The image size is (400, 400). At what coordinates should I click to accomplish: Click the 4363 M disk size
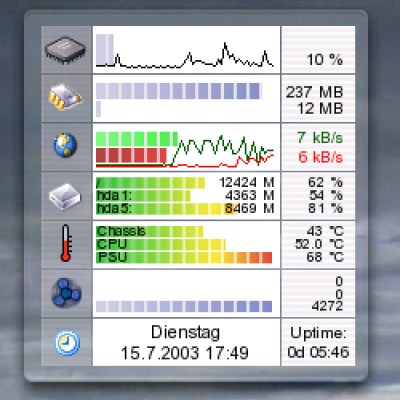pyautogui.click(x=250, y=196)
